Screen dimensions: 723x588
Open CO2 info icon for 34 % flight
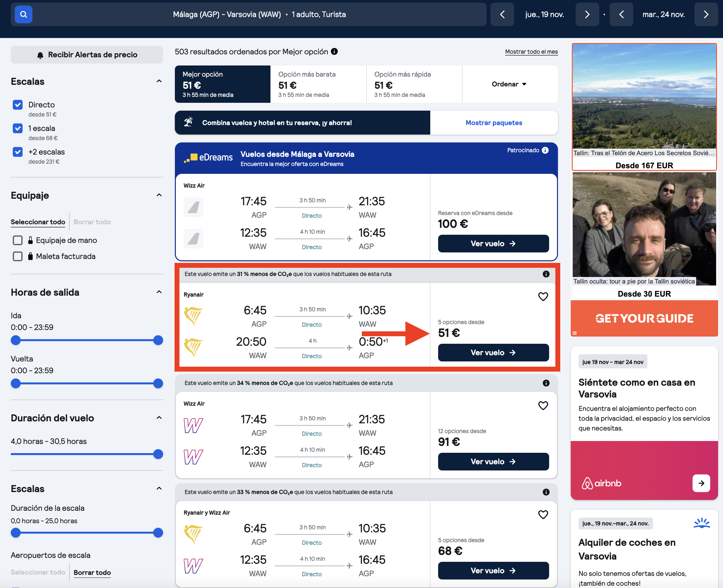[546, 383]
